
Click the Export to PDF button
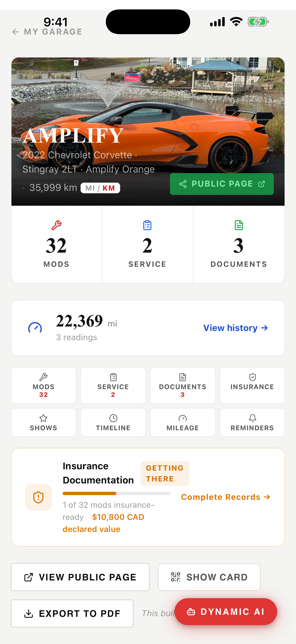72,613
